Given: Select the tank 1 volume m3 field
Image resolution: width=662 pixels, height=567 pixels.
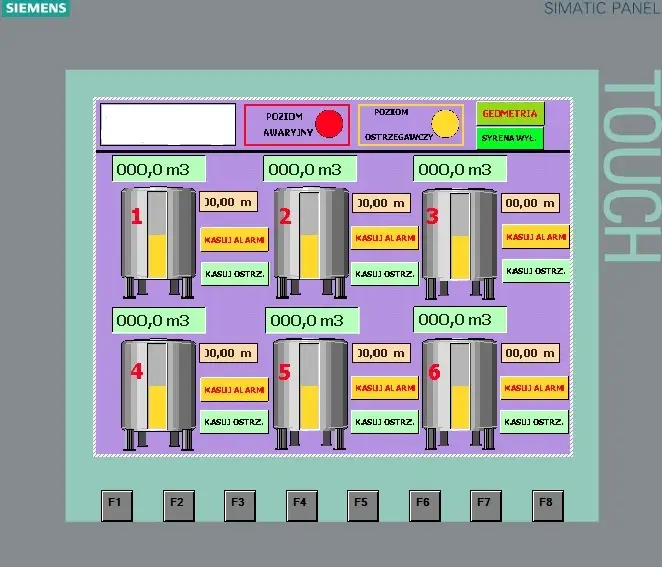Looking at the screenshot, I should (159, 169).
